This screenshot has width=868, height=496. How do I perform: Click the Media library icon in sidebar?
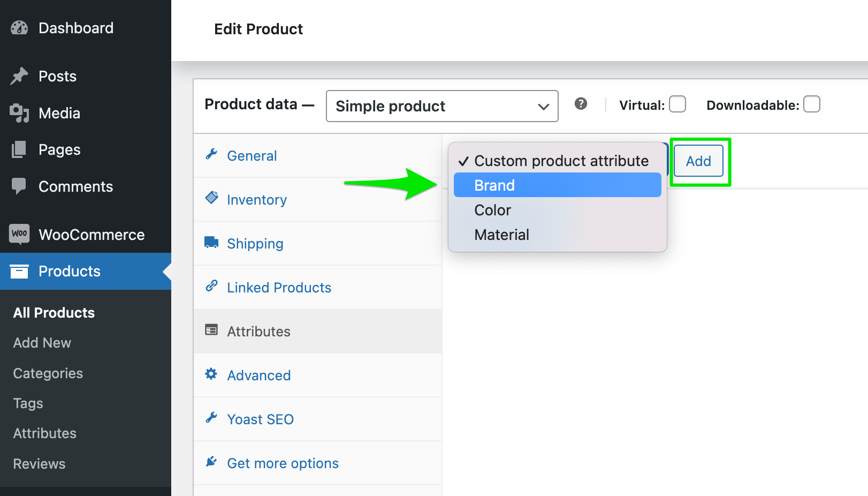[19, 113]
